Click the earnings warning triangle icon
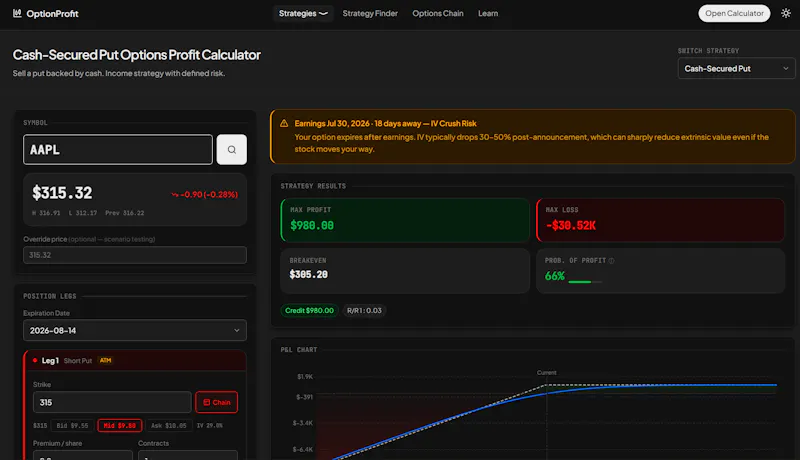The height and width of the screenshot is (460, 800). click(x=284, y=123)
